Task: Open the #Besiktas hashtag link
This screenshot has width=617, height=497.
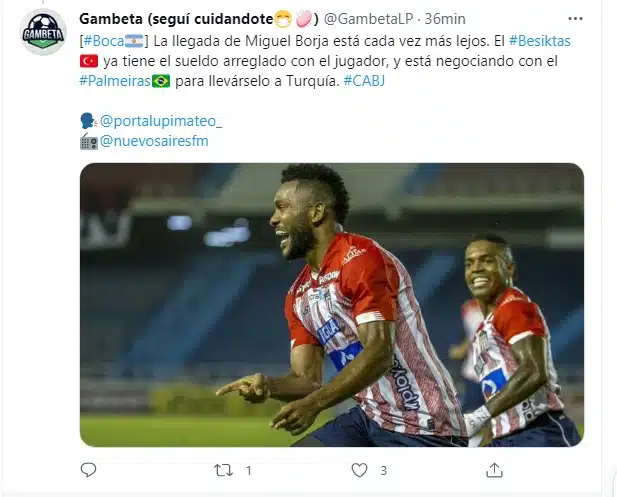Action: (x=539, y=41)
